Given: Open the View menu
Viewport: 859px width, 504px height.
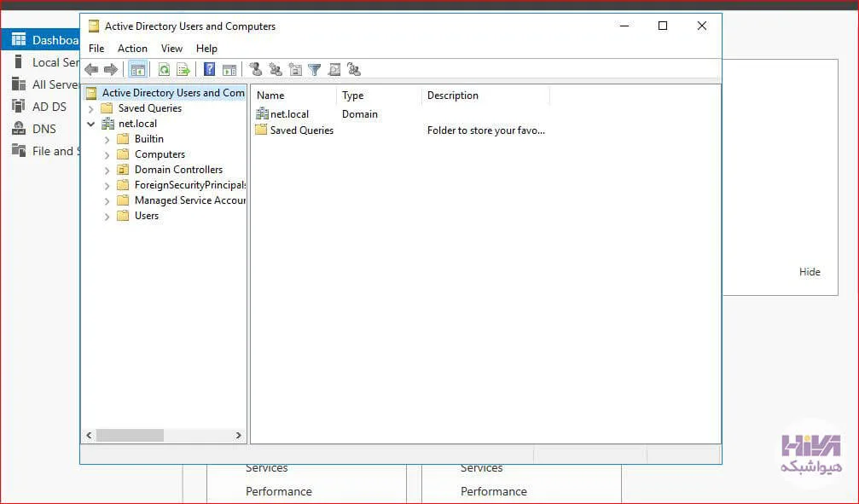Looking at the screenshot, I should coord(171,49).
